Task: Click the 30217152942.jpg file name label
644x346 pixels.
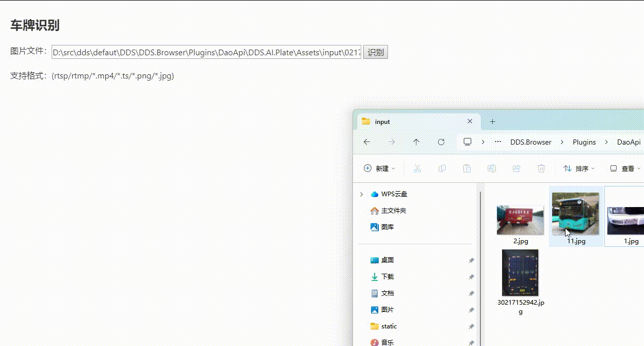Action: point(521,307)
